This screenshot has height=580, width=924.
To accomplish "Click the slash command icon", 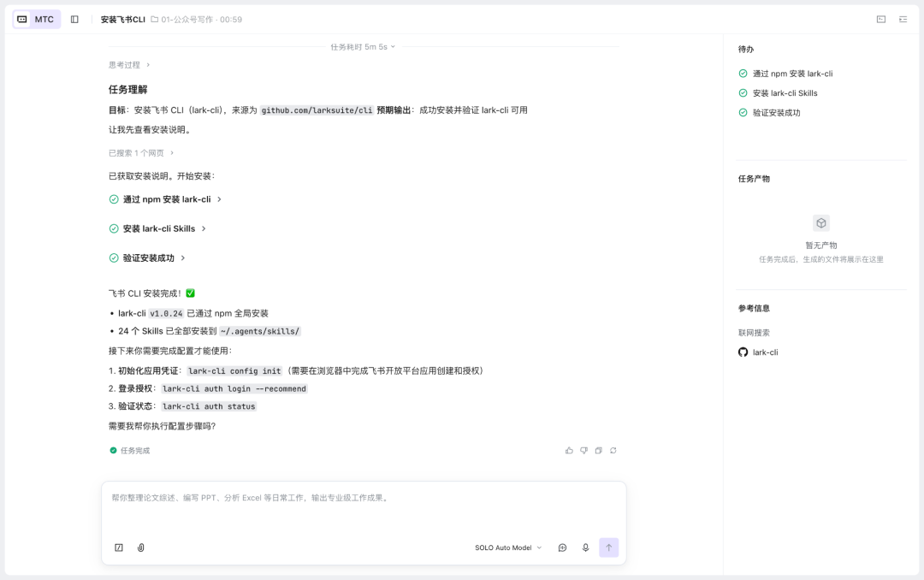I will point(119,547).
